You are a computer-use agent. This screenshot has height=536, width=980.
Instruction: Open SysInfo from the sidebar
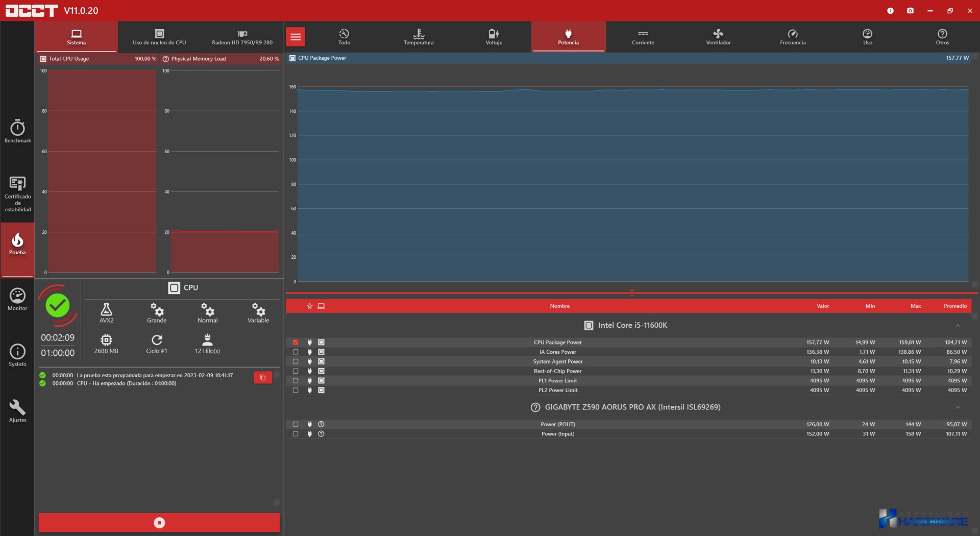pyautogui.click(x=17, y=355)
